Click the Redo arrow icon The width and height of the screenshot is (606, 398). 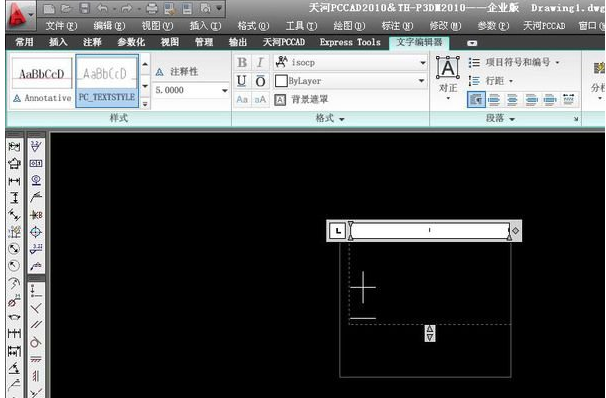pyautogui.click(x=126, y=8)
